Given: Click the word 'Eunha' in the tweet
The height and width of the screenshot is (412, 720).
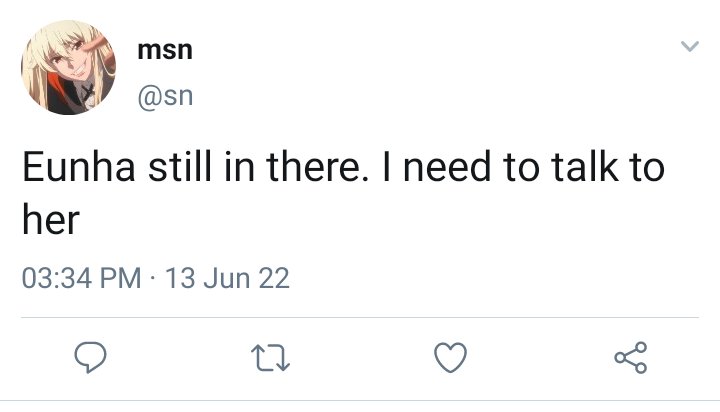Looking at the screenshot, I should tap(79, 167).
